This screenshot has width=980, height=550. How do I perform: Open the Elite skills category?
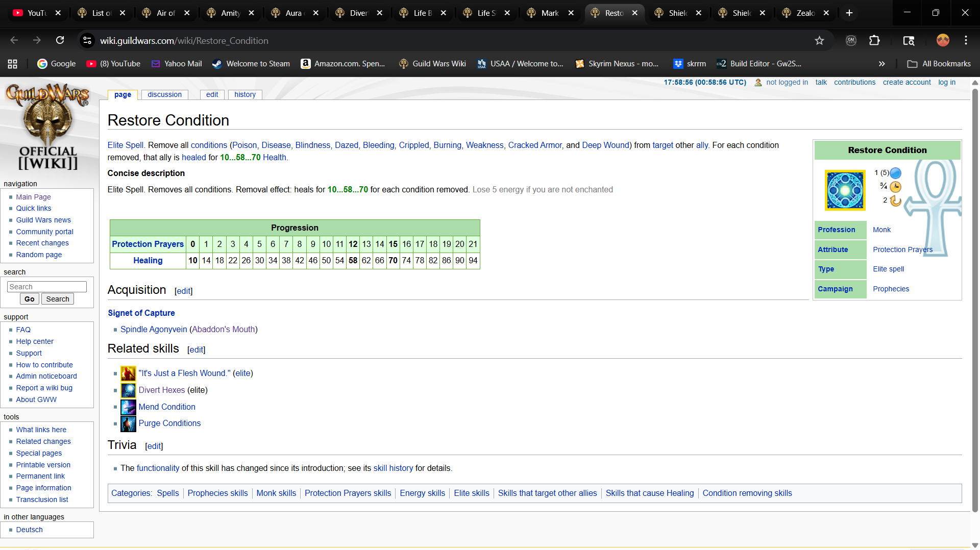472,493
